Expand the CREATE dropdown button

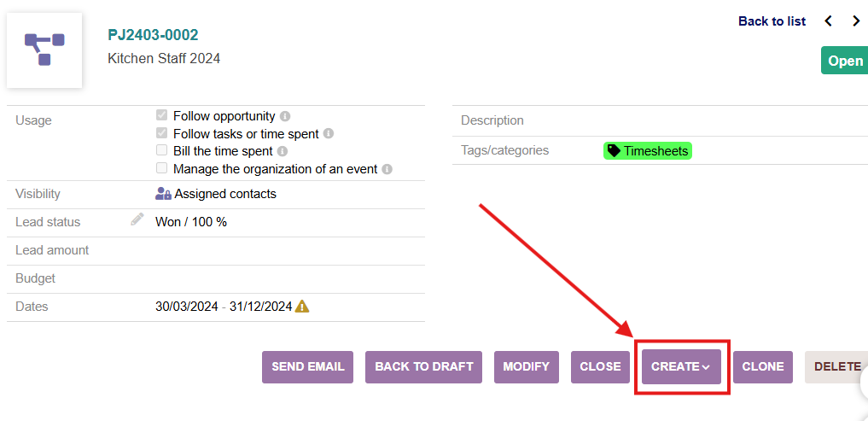pyautogui.click(x=681, y=366)
